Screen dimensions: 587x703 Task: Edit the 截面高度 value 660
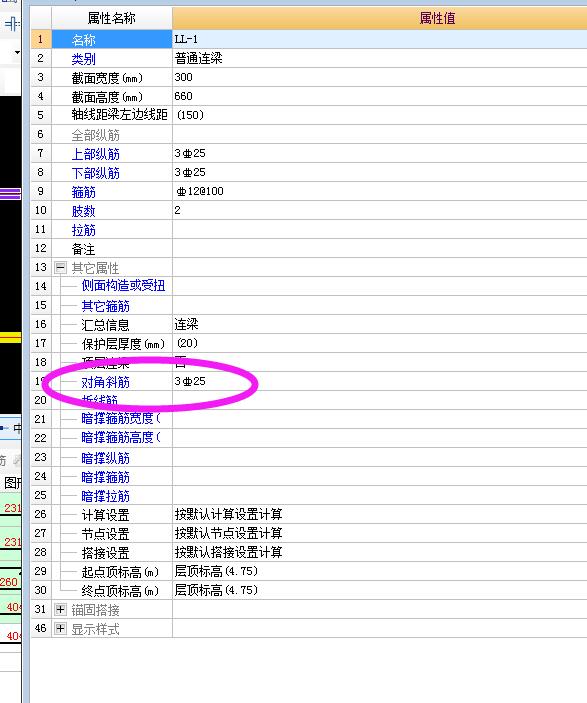[379, 96]
